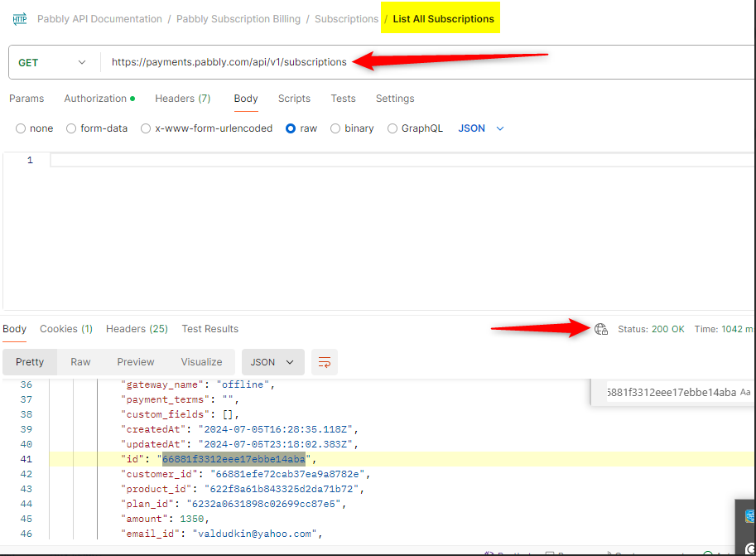Select the GraphQL body radio option
756x556 pixels.
(x=392, y=128)
